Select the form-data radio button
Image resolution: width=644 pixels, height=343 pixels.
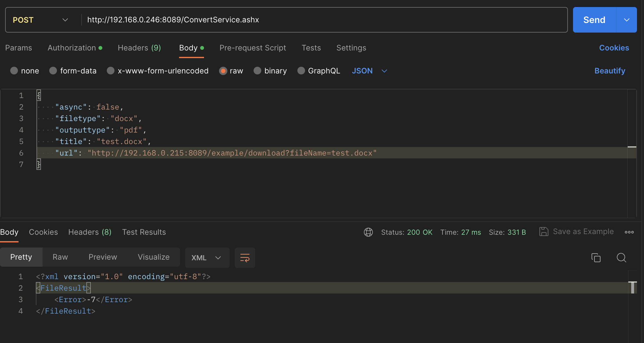[53, 71]
